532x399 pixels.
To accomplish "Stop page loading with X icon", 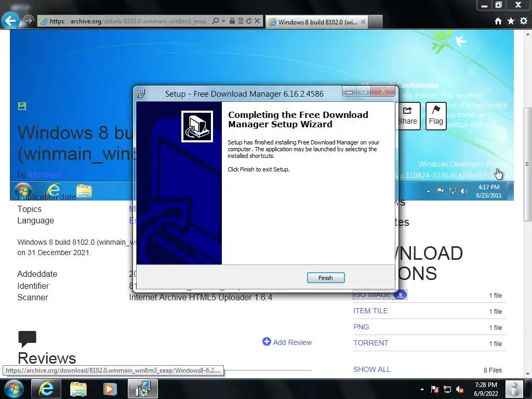I will tap(257, 21).
